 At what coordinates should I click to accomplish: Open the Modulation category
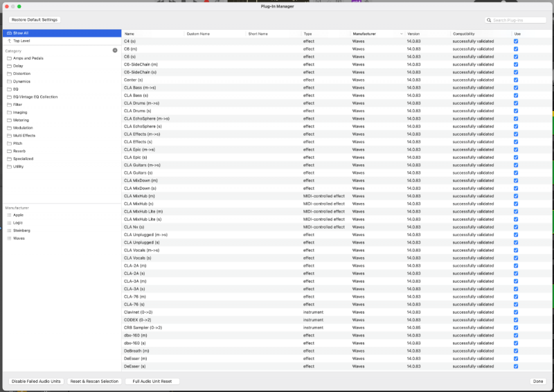pos(23,128)
